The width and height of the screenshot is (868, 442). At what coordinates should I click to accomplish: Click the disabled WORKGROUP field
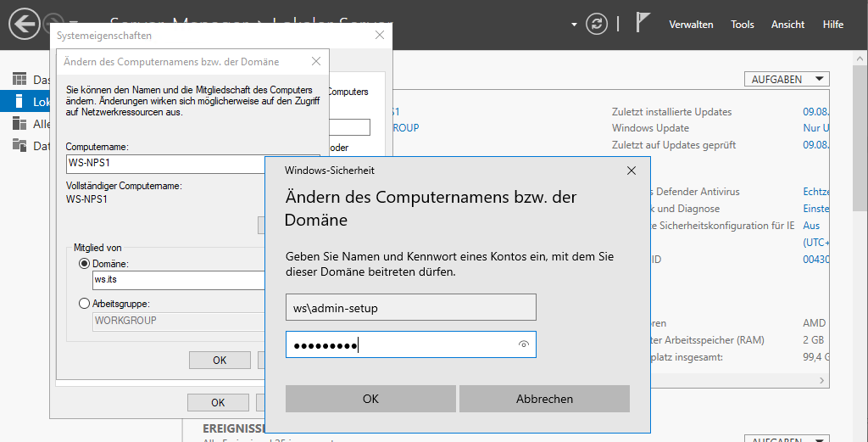click(179, 321)
